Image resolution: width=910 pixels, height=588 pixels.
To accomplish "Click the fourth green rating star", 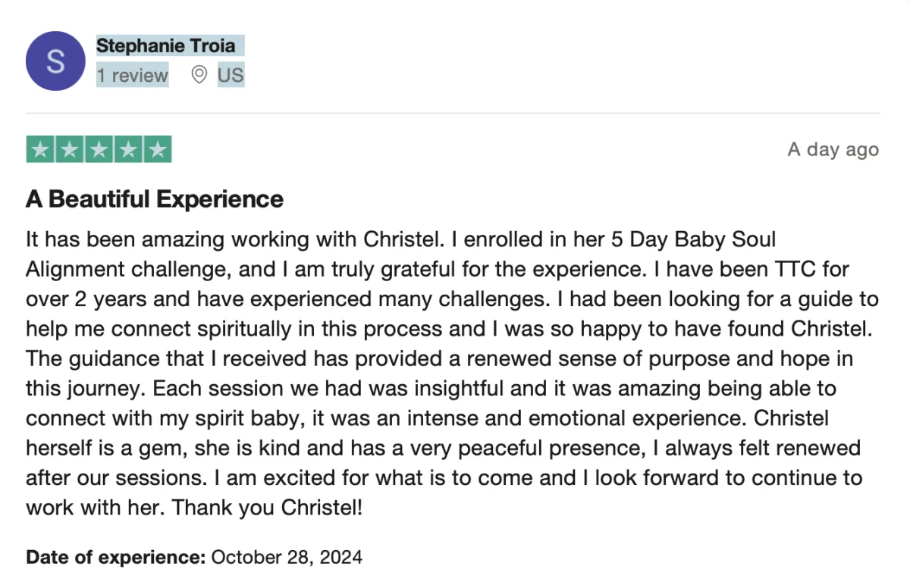I will pyautogui.click(x=128, y=149).
